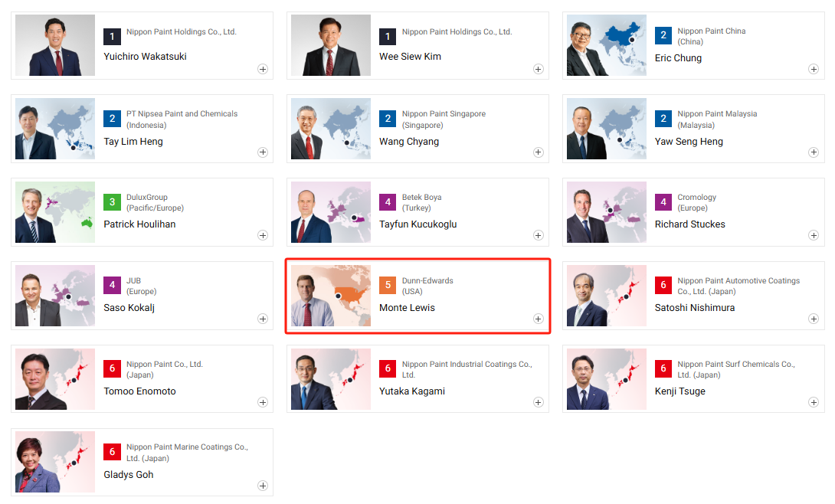This screenshot has width=835, height=504.
Task: Select Monte Lewis photo with USA map
Action: tap(331, 296)
